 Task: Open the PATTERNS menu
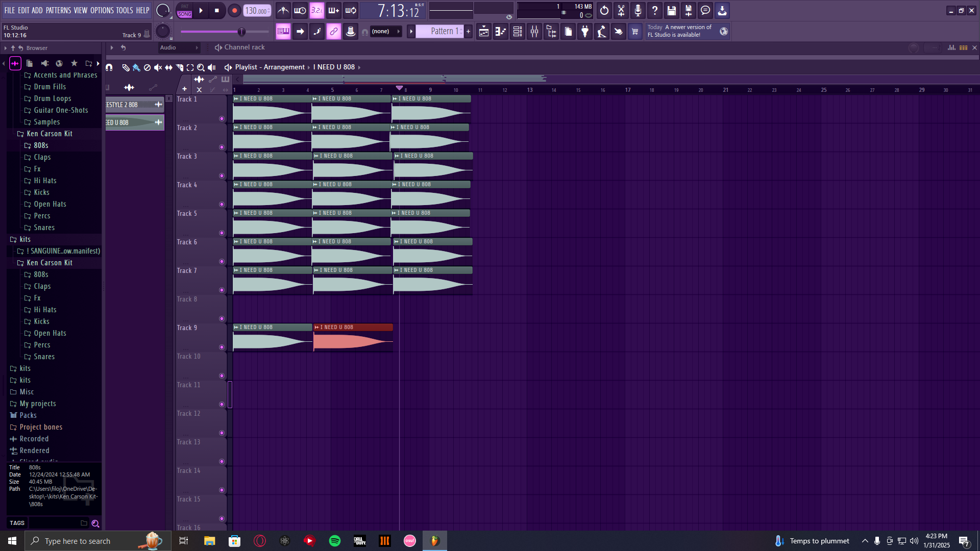point(59,10)
